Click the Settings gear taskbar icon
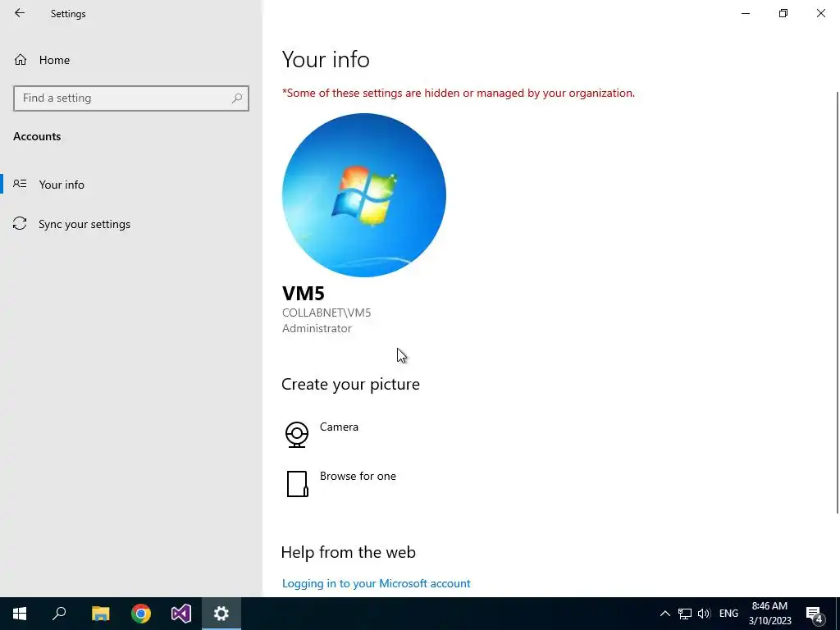This screenshot has width=840, height=630. point(221,614)
